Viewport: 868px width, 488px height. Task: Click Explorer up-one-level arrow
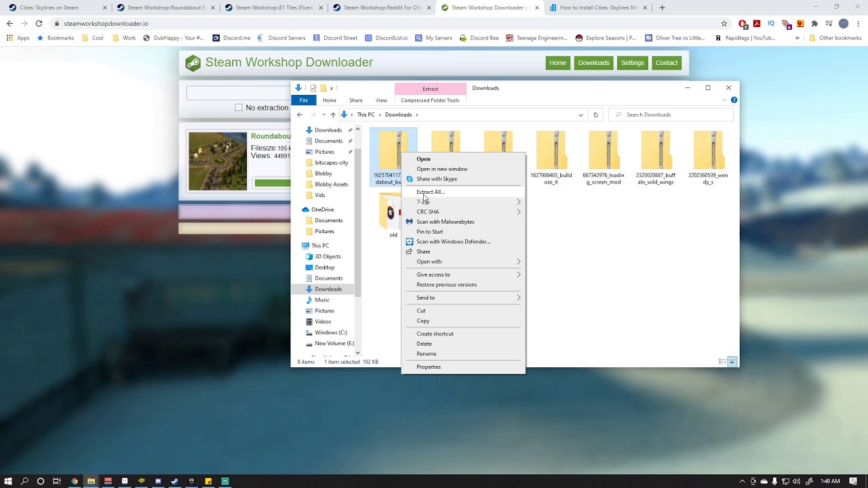click(x=332, y=115)
